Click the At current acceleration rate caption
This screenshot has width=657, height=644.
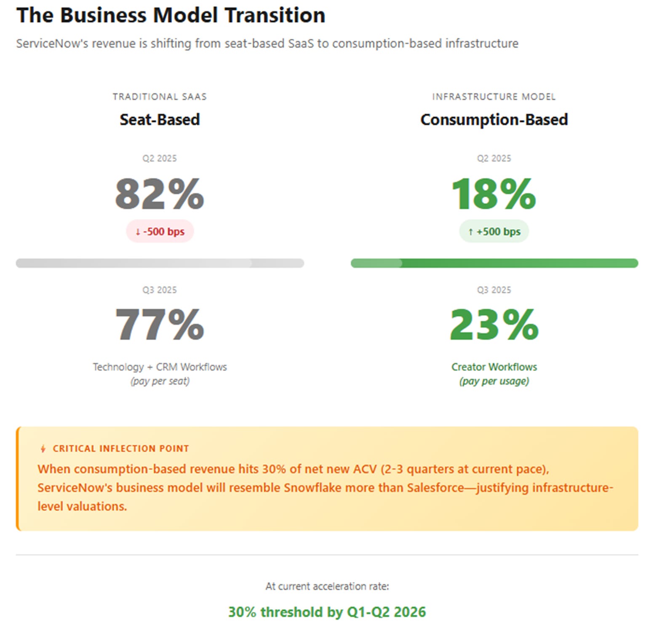coord(327,586)
